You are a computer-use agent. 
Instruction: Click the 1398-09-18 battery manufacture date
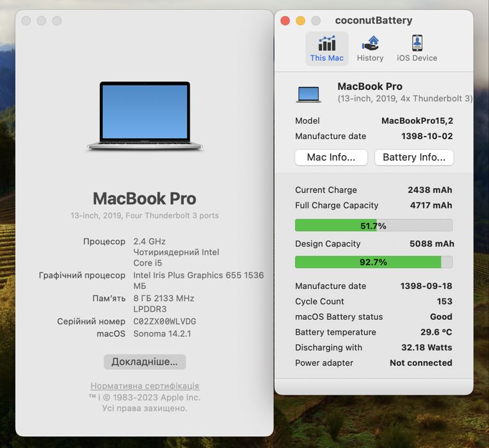pyautogui.click(x=426, y=286)
